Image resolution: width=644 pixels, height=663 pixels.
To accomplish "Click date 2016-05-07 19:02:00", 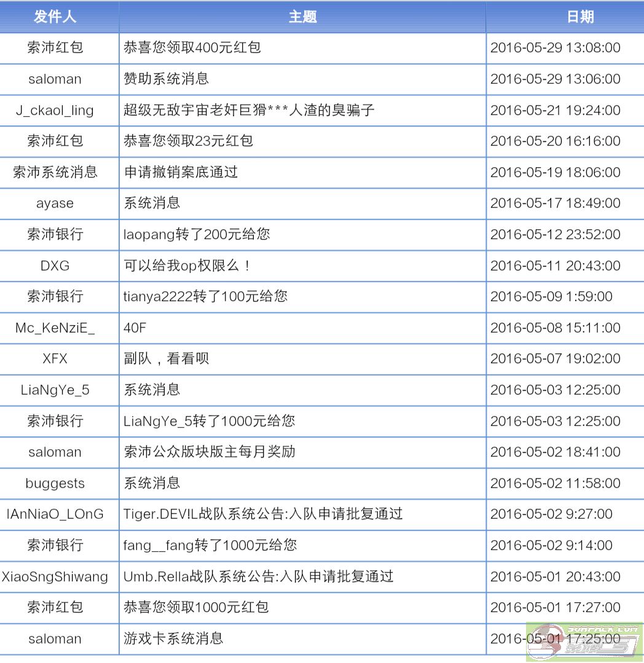I will 556,359.
